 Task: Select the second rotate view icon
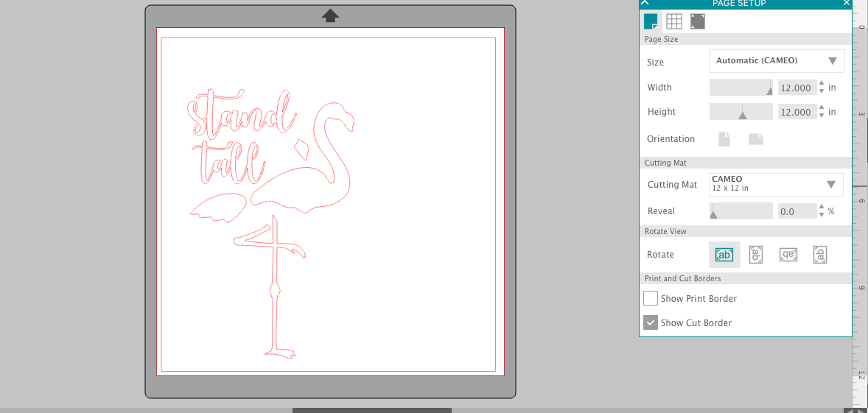click(x=755, y=255)
